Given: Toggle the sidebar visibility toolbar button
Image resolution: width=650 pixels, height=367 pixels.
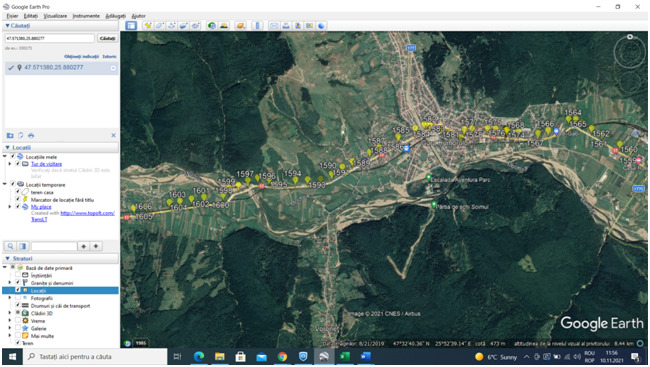Looking at the screenshot, I should tap(131, 26).
